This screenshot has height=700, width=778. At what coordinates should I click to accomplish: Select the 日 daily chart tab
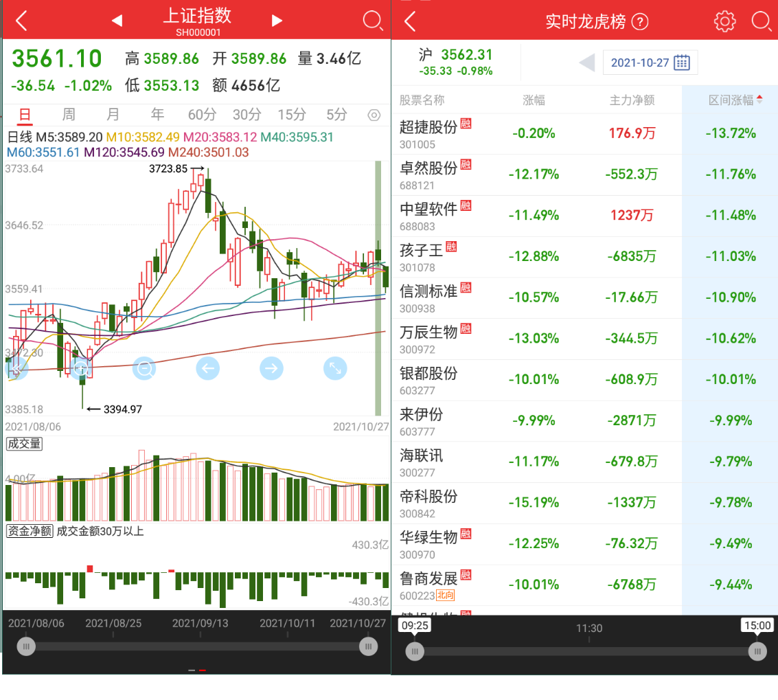[25, 115]
